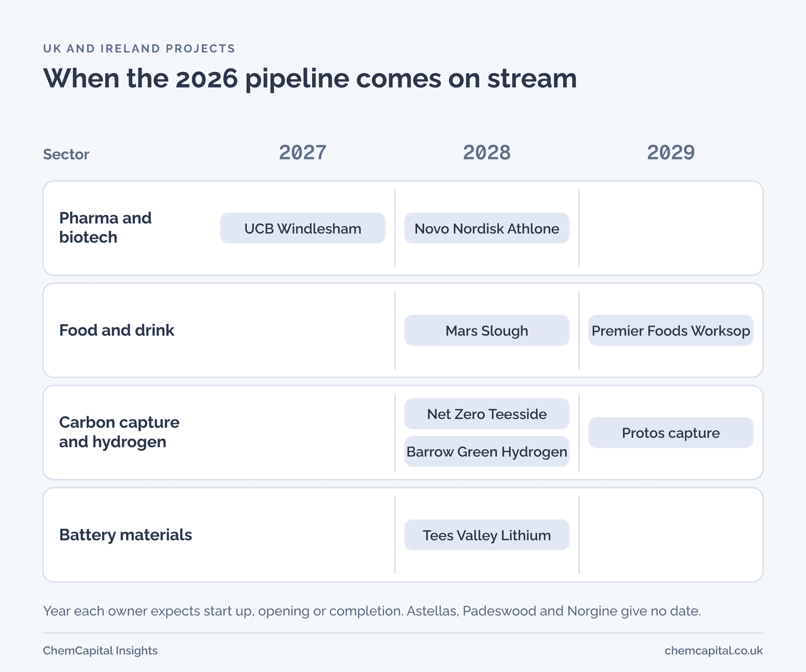Select the Carbon capture and hydrogen label
This screenshot has height=672, width=806.
click(x=119, y=432)
